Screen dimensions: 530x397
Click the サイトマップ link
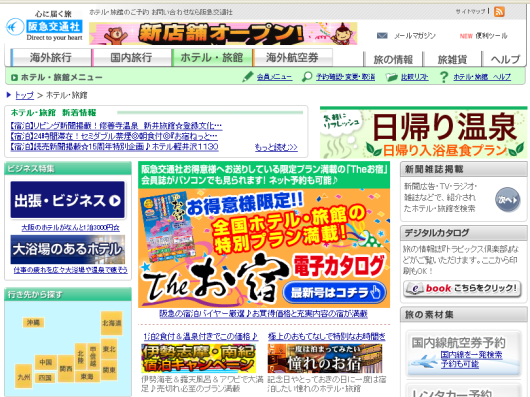point(471,11)
